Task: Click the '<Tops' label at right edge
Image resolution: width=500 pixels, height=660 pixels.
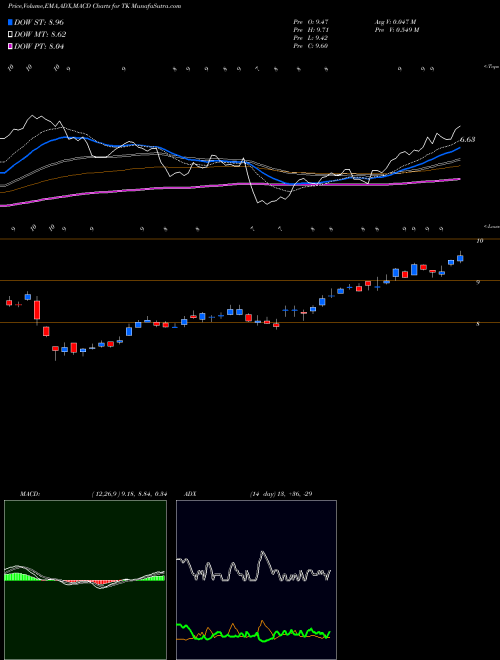Action: [491, 67]
